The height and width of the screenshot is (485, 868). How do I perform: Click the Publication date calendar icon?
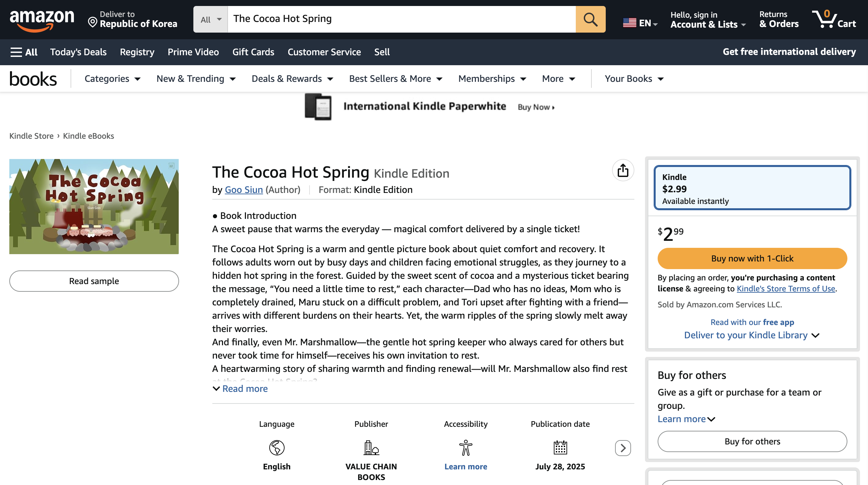pos(560,448)
